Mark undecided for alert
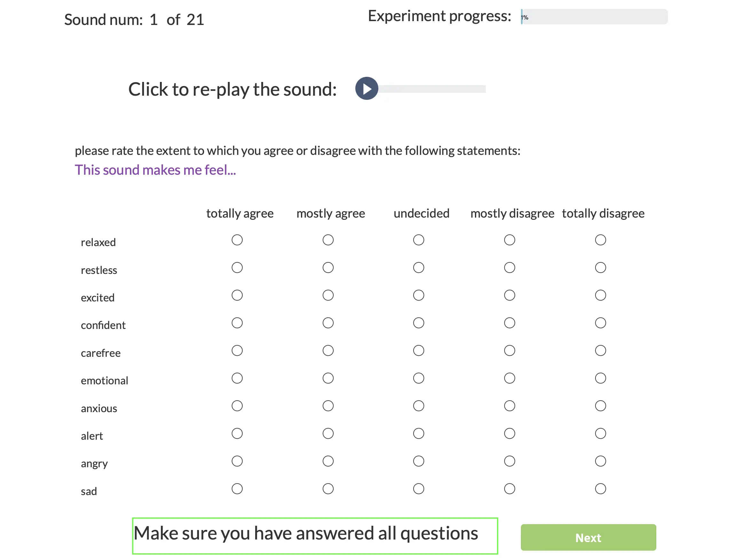Image resolution: width=742 pixels, height=560 pixels. [418, 434]
